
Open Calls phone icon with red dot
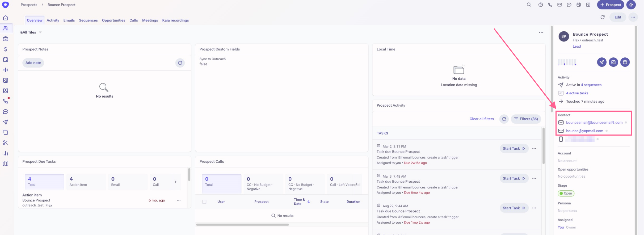tap(5, 101)
